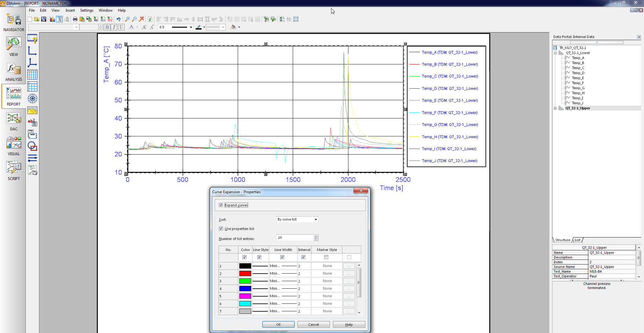The width and height of the screenshot is (644, 333).
Task: Open the line width 0.5 dropdown
Action: tap(191, 27)
